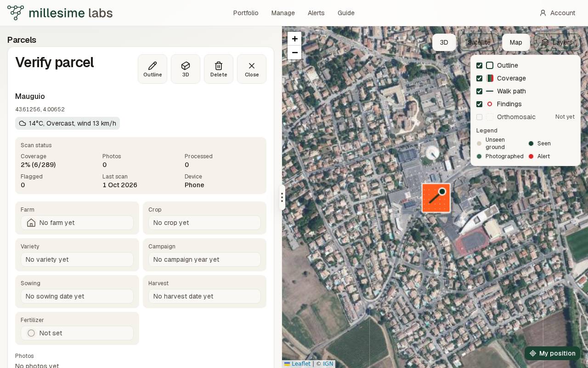Click the millesime labs logo icon
588x368 pixels.
[x=16, y=13]
